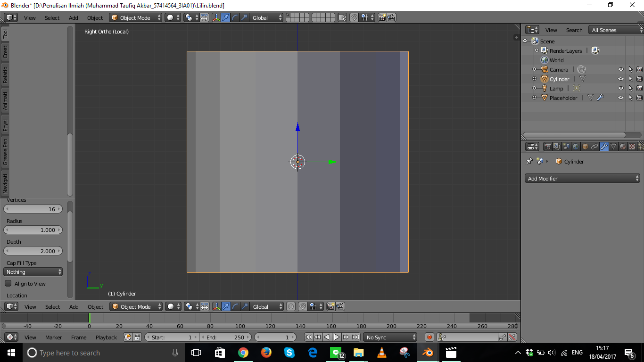Open the Render properties tab (camera icon)
The image size is (644, 362).
point(547,147)
